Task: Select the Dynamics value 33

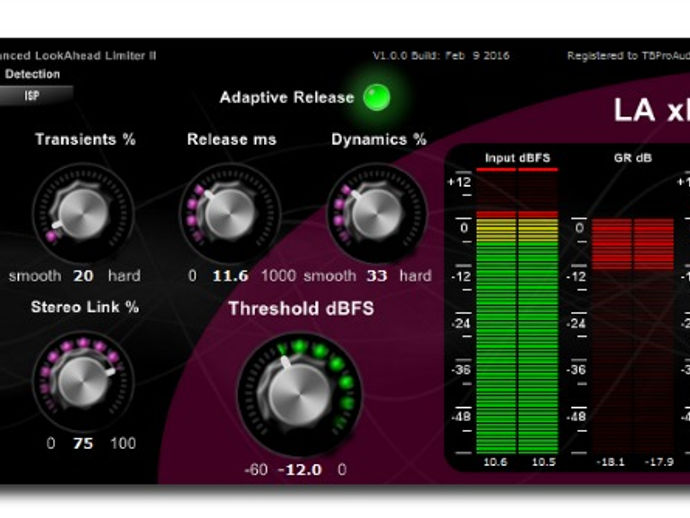Action: pos(377,276)
